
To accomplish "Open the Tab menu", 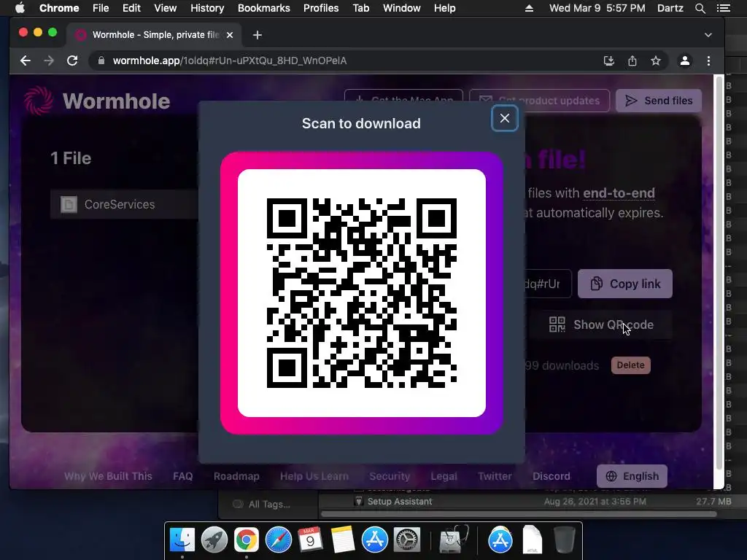I will (x=360, y=8).
